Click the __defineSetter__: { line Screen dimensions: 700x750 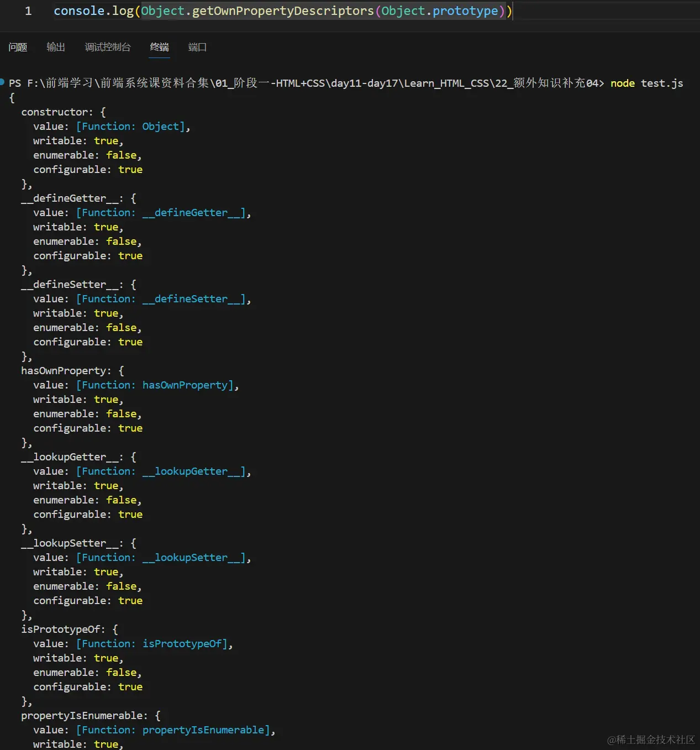pos(79,284)
